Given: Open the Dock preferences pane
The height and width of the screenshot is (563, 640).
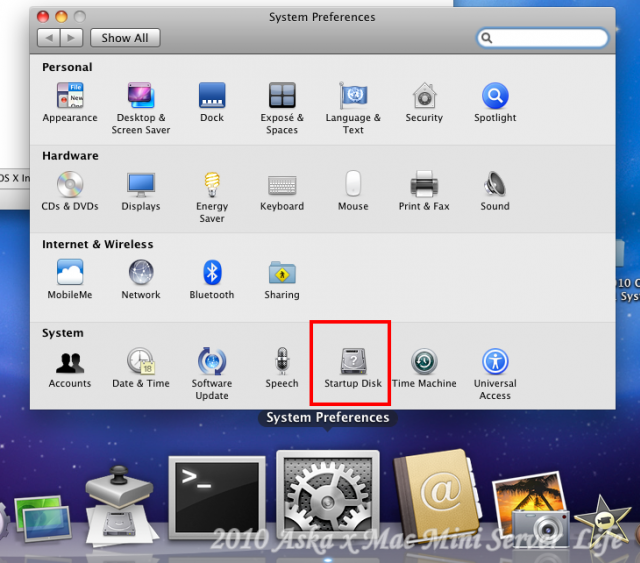Looking at the screenshot, I should pos(212,102).
